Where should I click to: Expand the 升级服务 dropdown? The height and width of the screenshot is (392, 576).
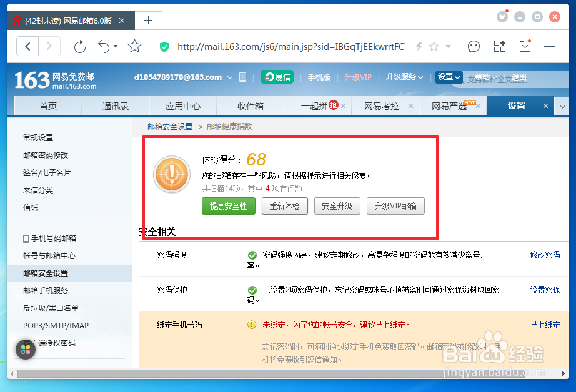404,77
